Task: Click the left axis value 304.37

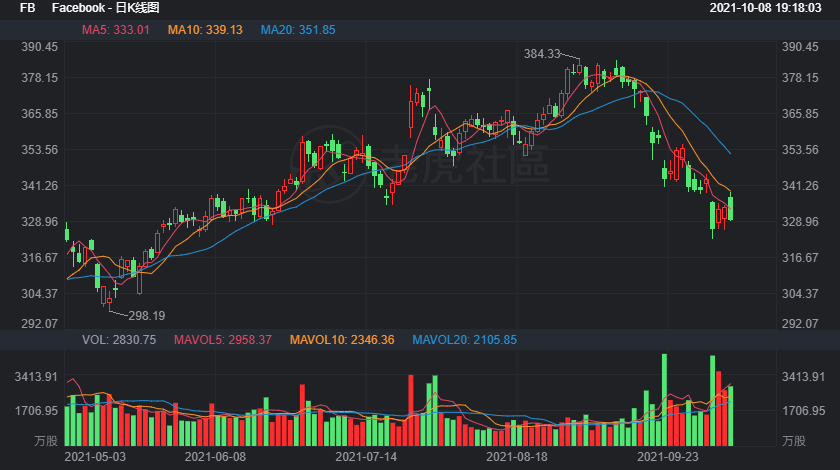Action: coord(40,293)
